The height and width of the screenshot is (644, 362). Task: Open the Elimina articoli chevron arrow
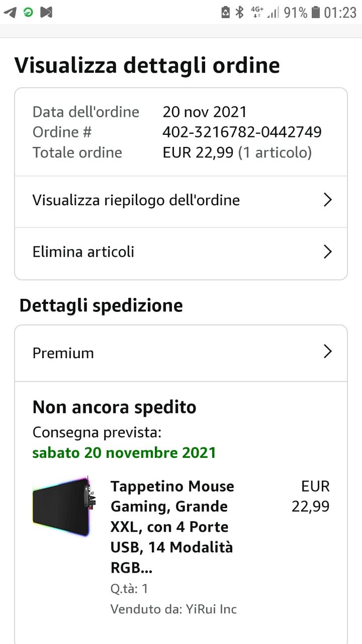click(x=327, y=252)
